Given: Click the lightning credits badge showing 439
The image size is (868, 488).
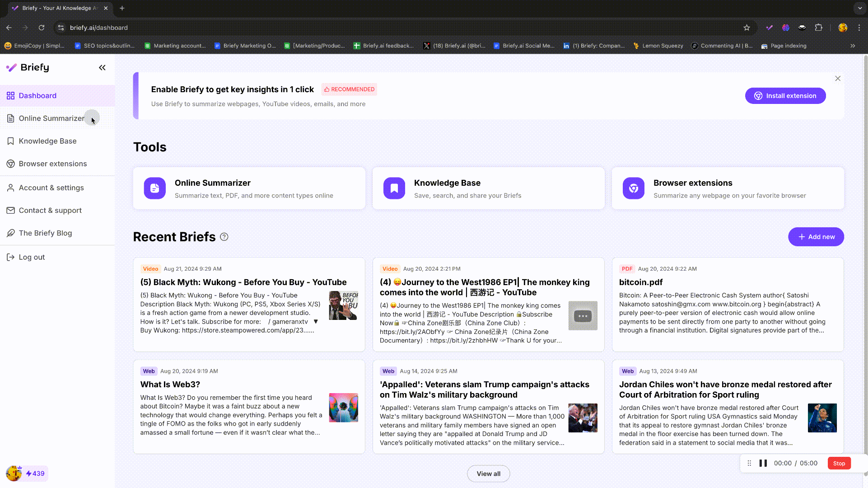Looking at the screenshot, I should coord(35,474).
